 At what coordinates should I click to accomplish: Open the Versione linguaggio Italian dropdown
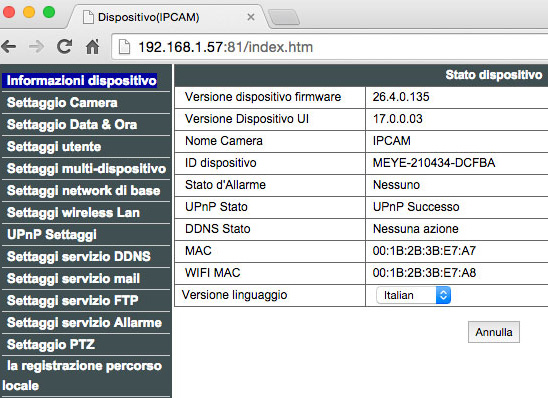pos(413,295)
